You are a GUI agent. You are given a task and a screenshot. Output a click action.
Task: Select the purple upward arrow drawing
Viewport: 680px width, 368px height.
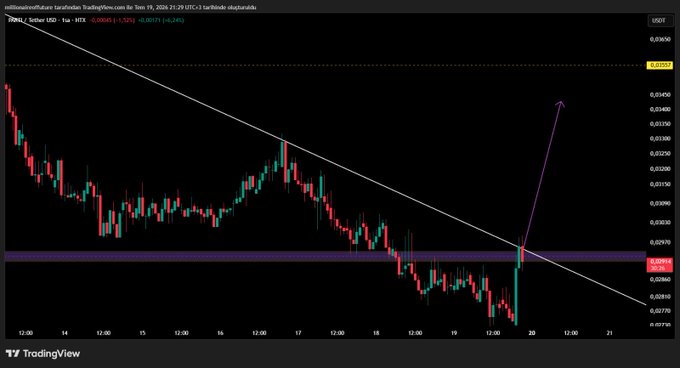pyautogui.click(x=542, y=173)
